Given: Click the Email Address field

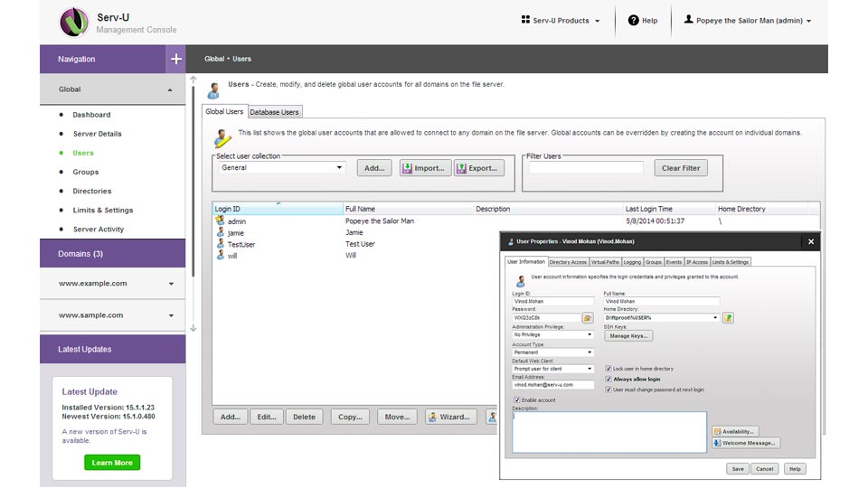Looking at the screenshot, I should pyautogui.click(x=553, y=385).
